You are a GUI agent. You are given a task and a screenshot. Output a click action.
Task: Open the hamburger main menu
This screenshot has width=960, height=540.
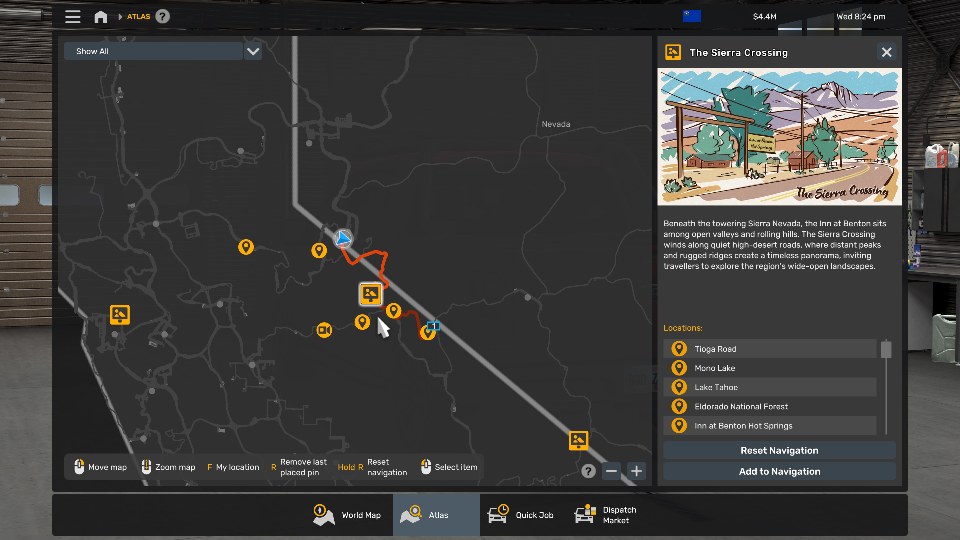tap(73, 17)
